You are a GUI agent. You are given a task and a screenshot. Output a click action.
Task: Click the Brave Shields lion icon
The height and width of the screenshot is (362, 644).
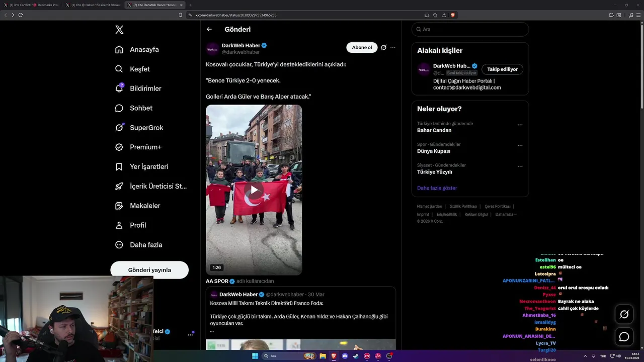453,15
